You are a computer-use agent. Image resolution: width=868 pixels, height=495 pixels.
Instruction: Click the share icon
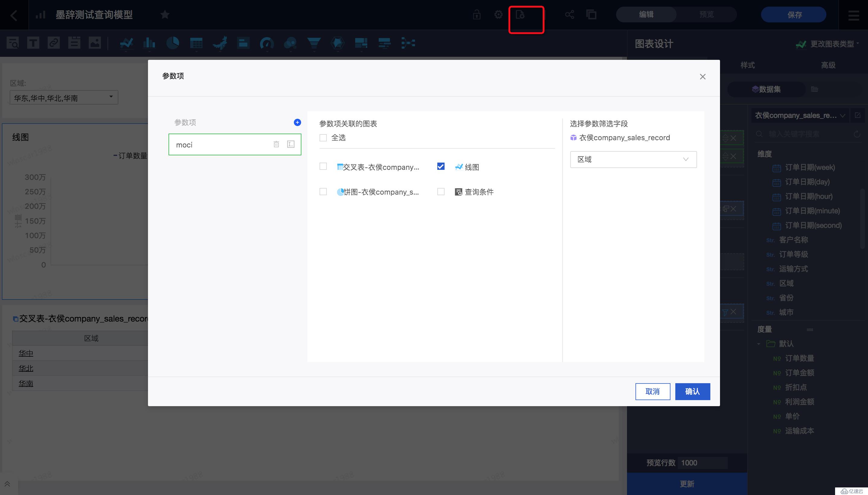click(569, 15)
